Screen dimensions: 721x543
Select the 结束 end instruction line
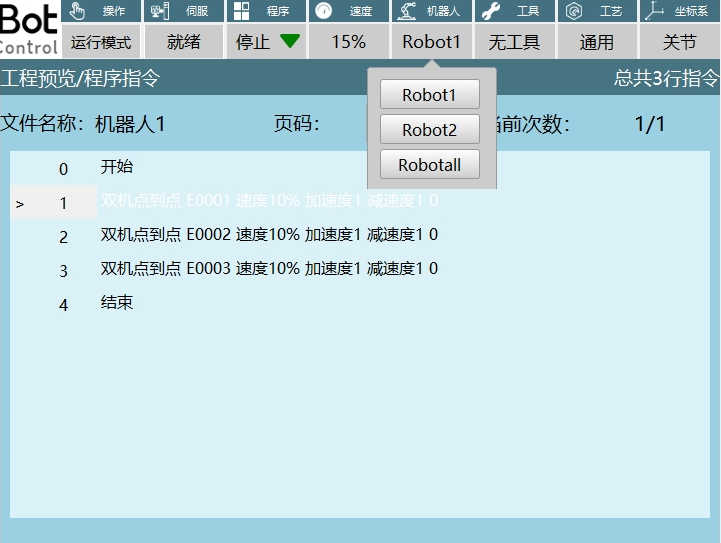[117, 303]
